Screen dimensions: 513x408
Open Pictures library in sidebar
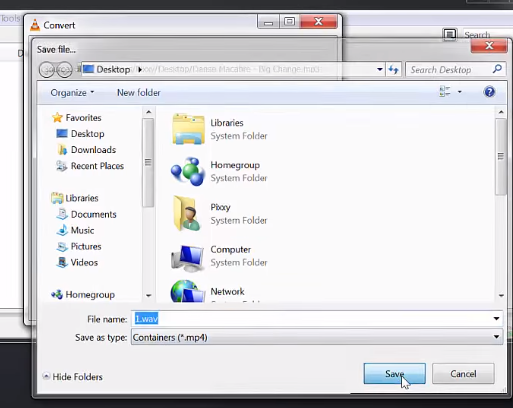pyautogui.click(x=86, y=246)
